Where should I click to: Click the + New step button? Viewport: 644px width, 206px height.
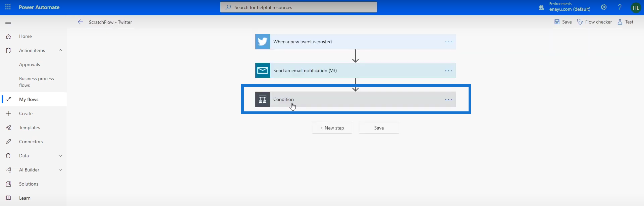click(332, 128)
